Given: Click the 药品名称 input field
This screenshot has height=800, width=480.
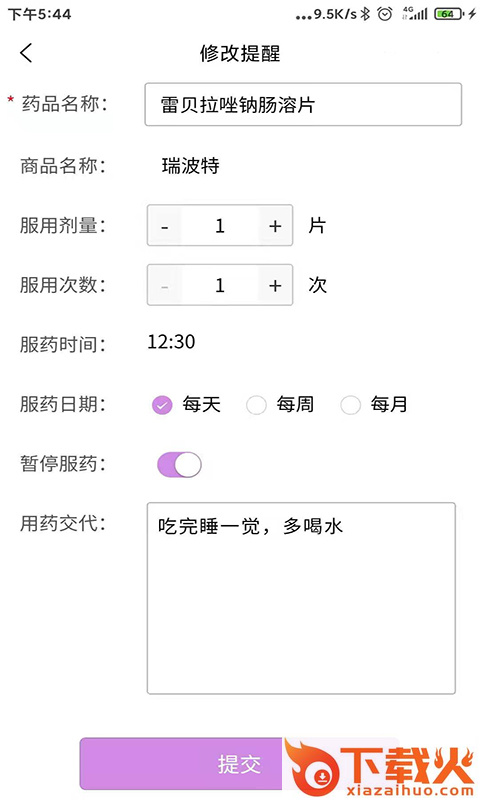Looking at the screenshot, I should click(x=303, y=105).
